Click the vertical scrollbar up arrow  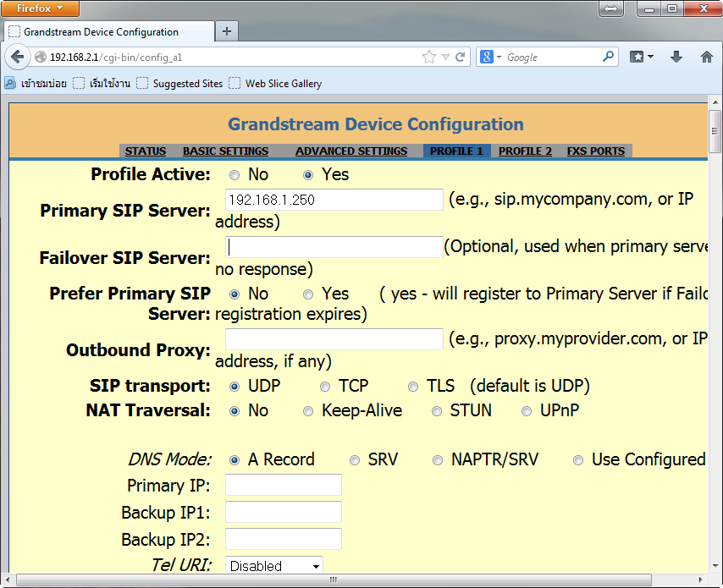715,102
